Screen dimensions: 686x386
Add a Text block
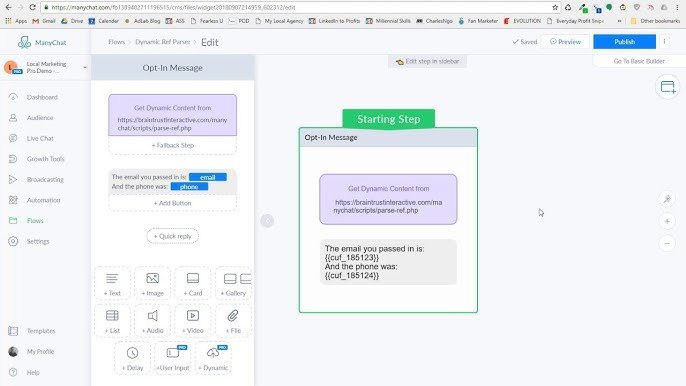(x=112, y=284)
